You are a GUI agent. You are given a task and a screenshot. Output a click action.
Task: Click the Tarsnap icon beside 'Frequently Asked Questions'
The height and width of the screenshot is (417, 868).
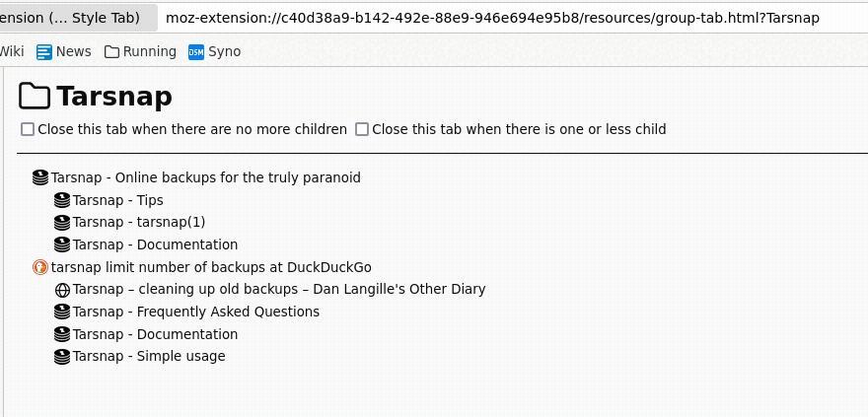pos(62,312)
